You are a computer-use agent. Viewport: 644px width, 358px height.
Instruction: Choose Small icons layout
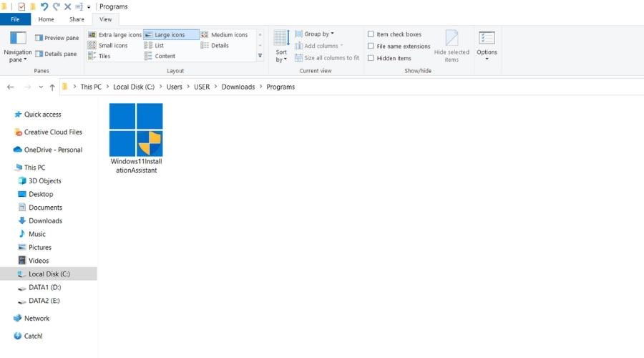pyautogui.click(x=108, y=45)
